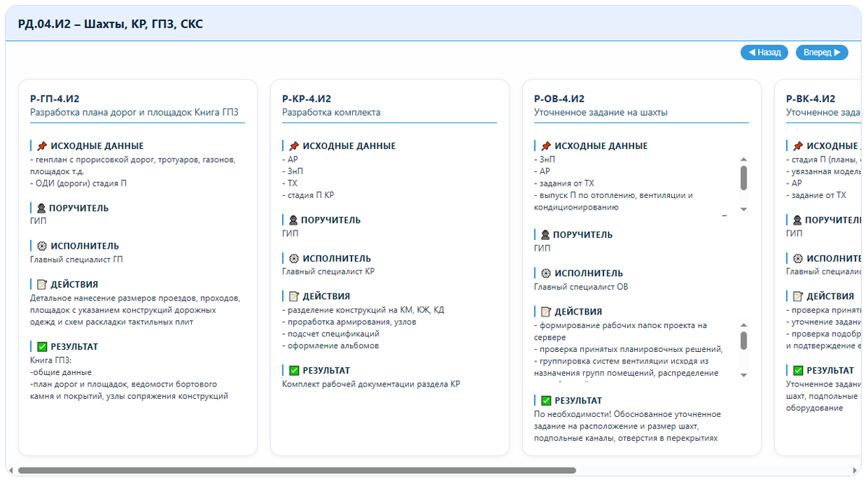Click line ОДИ (дороги) стадия П
Image resolution: width=868 pixels, height=482 pixels.
(x=79, y=184)
